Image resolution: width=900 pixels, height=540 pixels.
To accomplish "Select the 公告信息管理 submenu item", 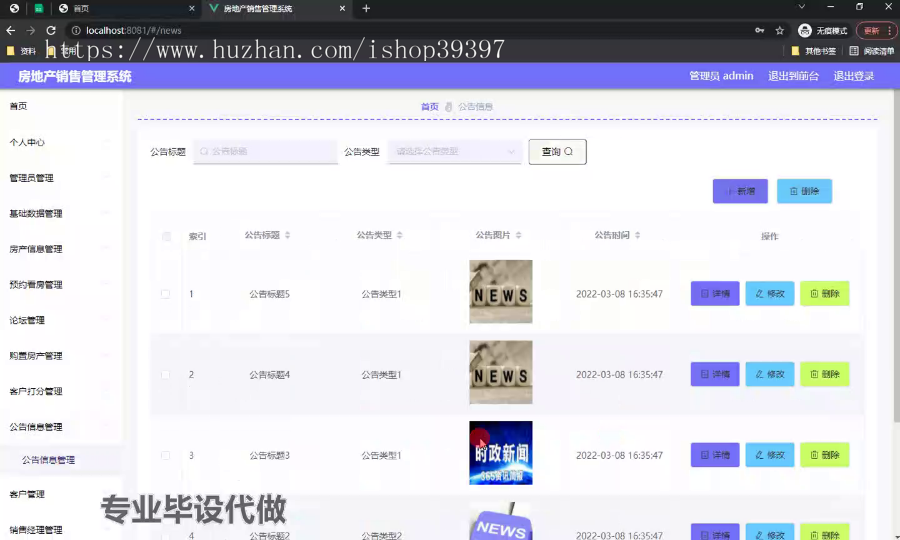I will 60,460.
